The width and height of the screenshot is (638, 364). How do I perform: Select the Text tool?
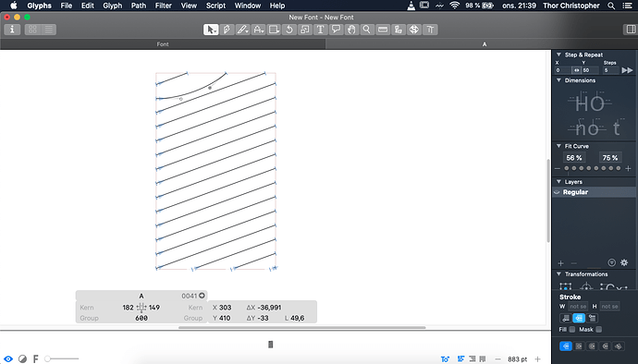tap(320, 30)
